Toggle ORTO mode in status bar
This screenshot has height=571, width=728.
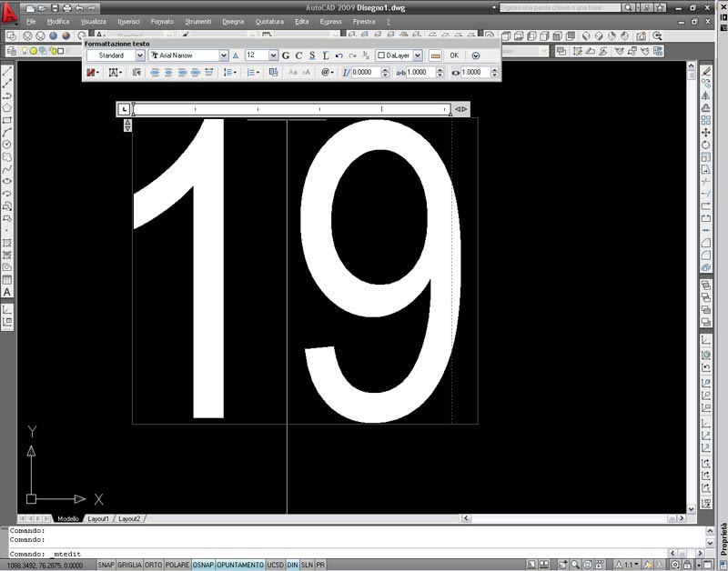(x=153, y=565)
